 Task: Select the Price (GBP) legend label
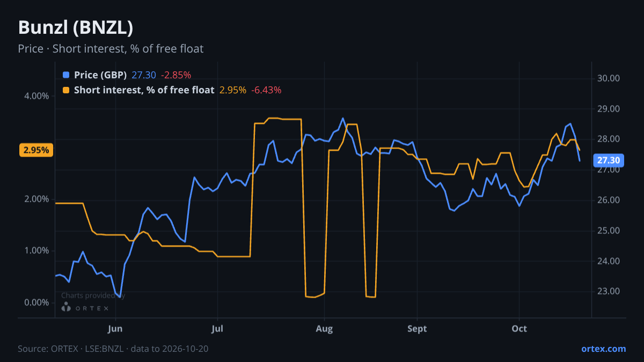point(100,75)
